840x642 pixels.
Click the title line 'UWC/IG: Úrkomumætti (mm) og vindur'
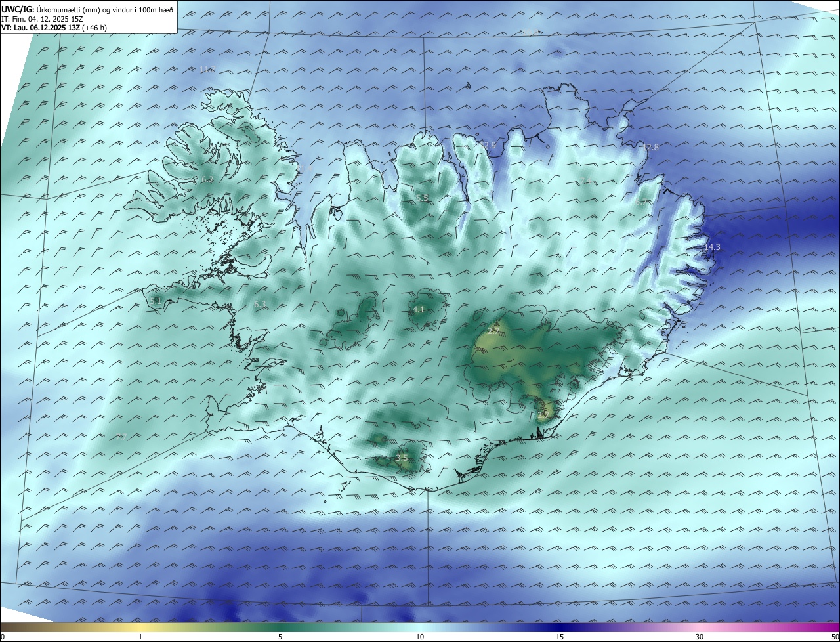click(87, 9)
